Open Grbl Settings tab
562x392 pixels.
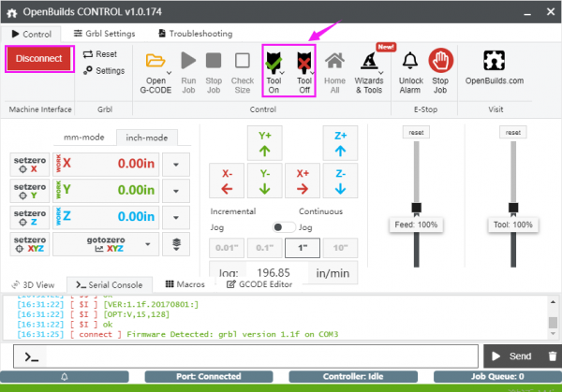tap(104, 34)
